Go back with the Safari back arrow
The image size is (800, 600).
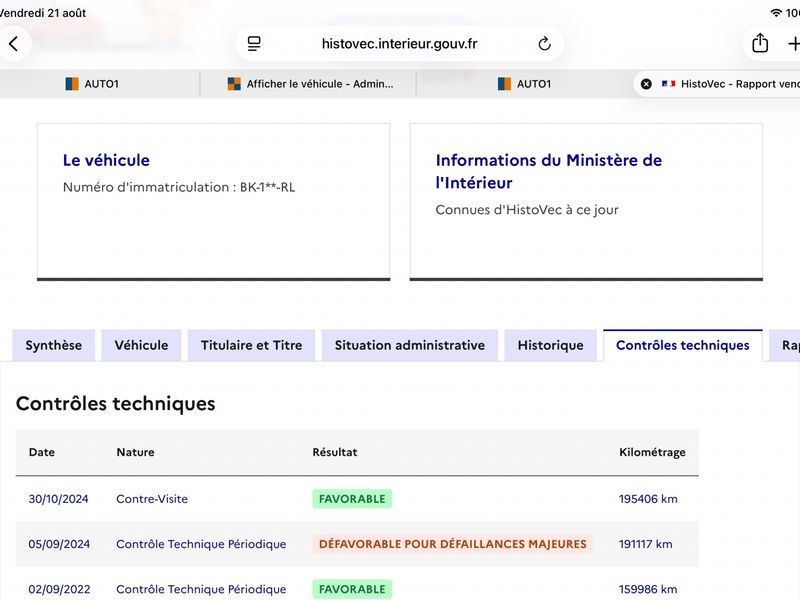[x=14, y=44]
